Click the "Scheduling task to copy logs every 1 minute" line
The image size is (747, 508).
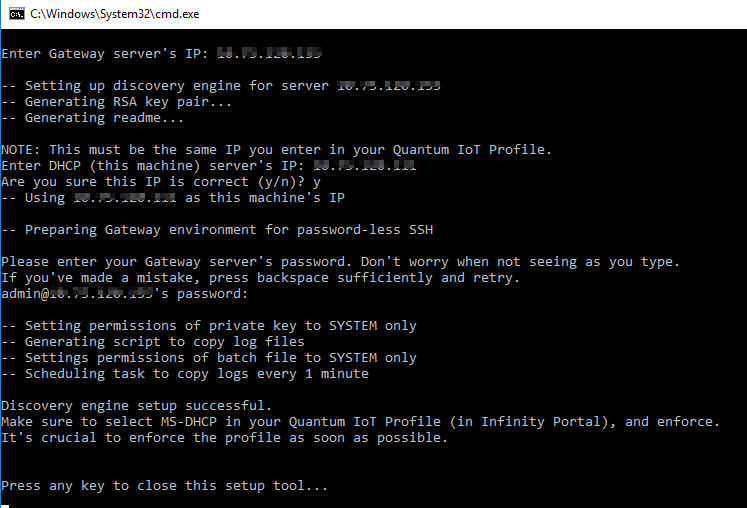[185, 374]
